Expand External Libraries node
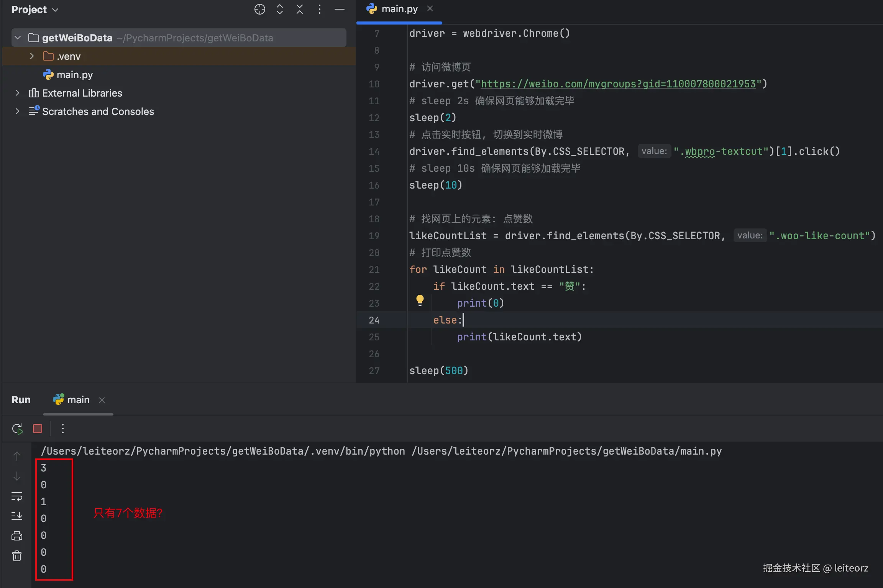The width and height of the screenshot is (883, 588). [17, 93]
